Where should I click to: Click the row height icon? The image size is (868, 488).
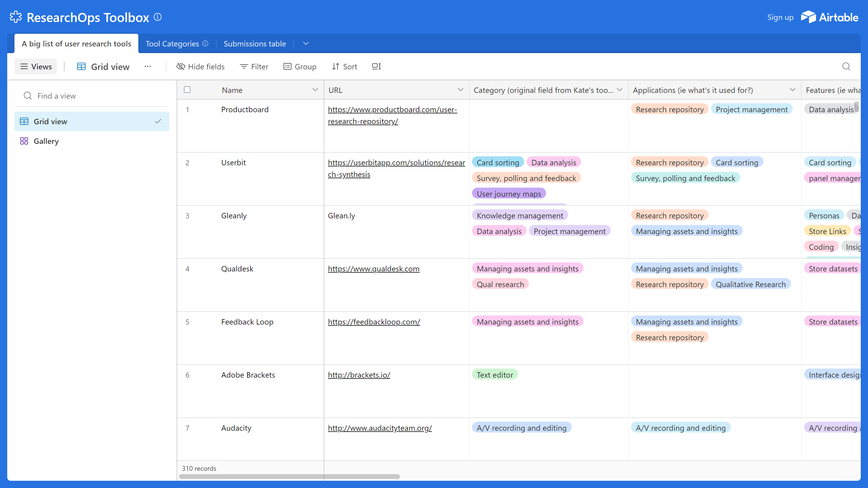376,66
